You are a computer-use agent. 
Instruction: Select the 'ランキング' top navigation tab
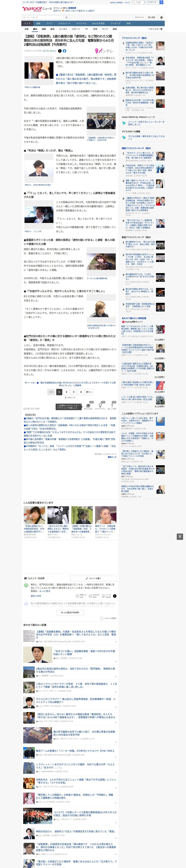click(115, 24)
